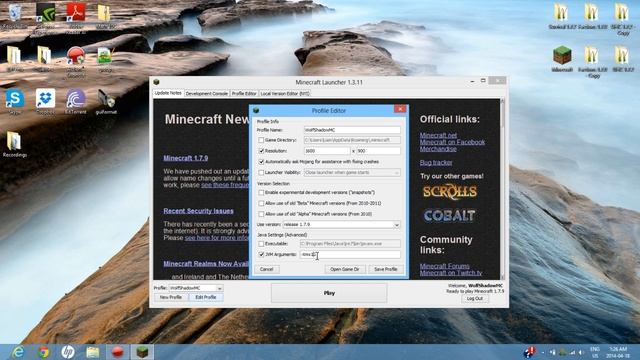
Task: Toggle the Game Directory checkbox
Action: (x=261, y=140)
